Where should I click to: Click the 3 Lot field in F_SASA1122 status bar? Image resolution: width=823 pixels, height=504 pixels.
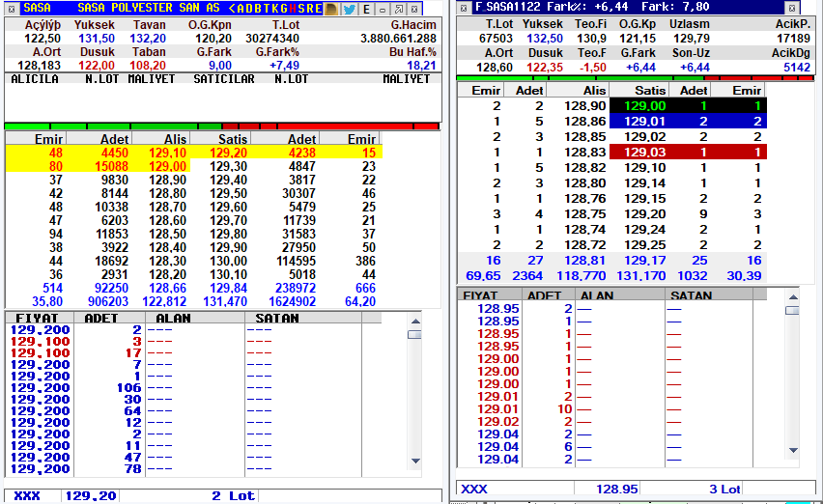(724, 490)
